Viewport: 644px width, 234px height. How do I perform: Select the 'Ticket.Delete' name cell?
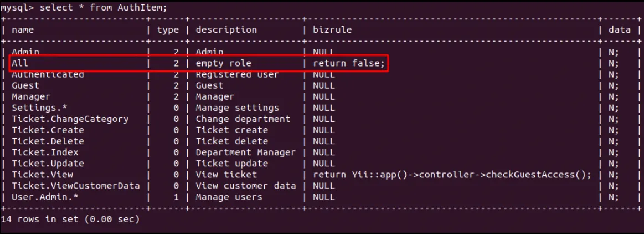[x=48, y=141]
